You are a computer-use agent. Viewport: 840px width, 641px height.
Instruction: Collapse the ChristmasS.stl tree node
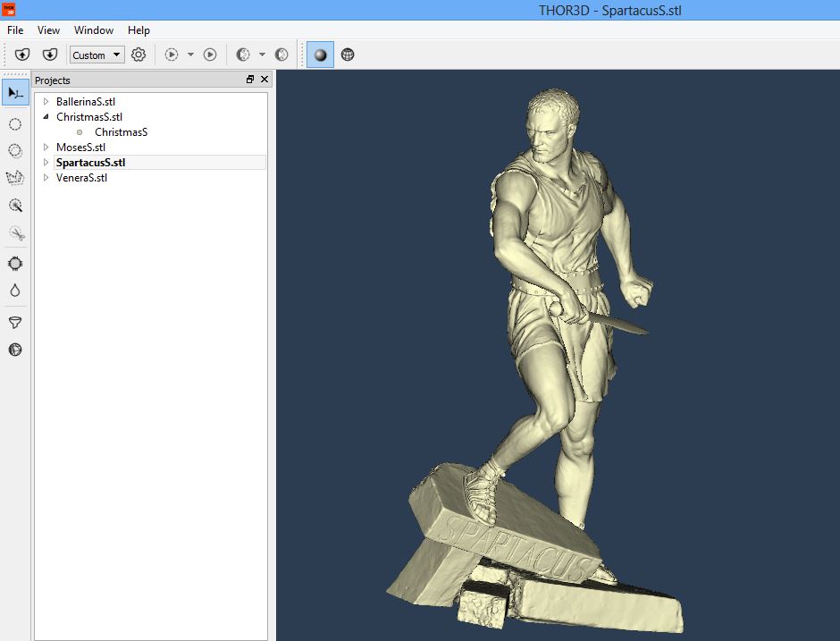[46, 117]
